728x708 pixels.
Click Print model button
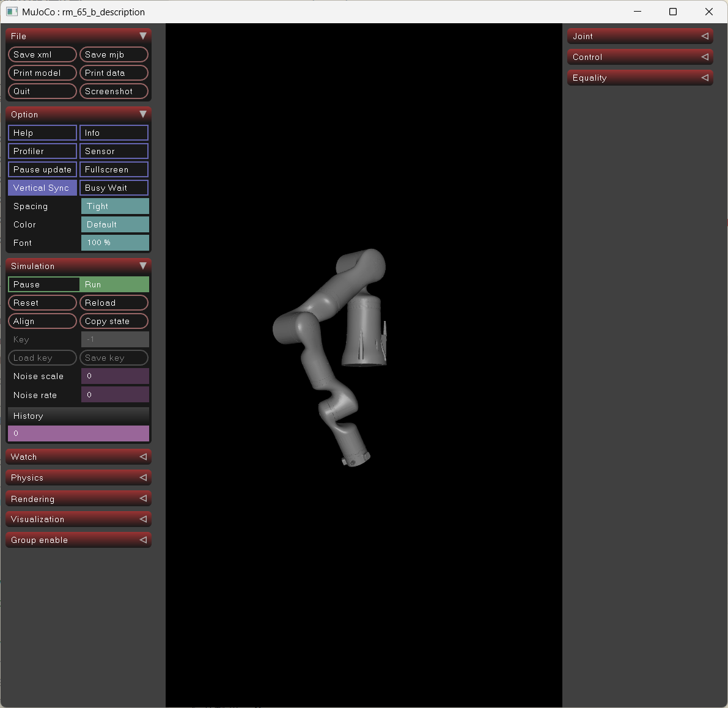[42, 73]
